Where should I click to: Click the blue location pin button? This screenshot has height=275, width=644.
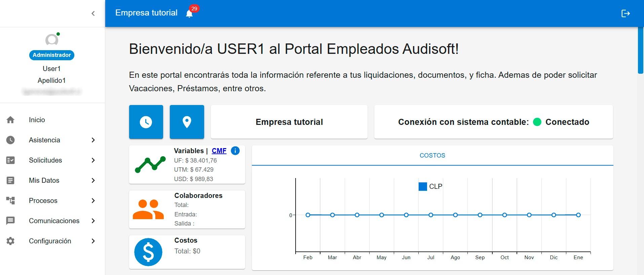coord(187,122)
